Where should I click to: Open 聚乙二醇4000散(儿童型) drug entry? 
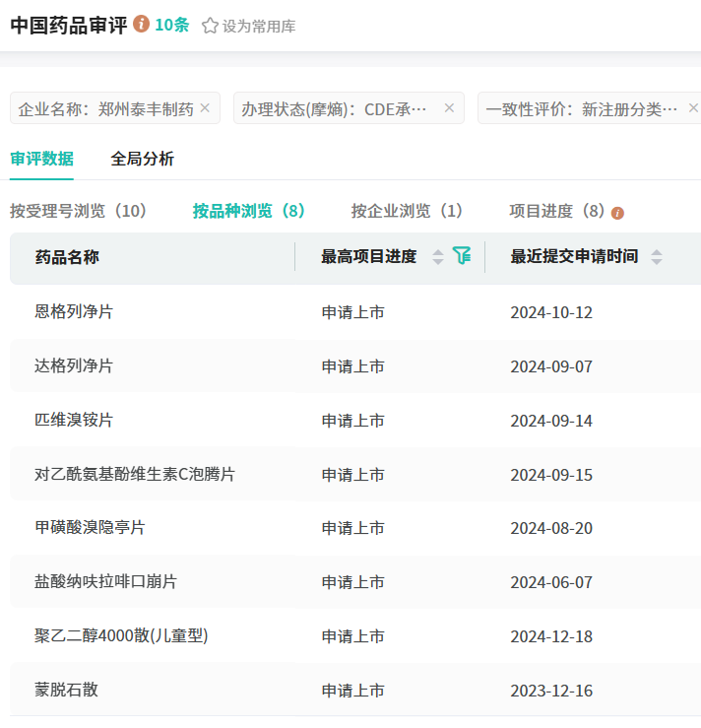click(121, 636)
